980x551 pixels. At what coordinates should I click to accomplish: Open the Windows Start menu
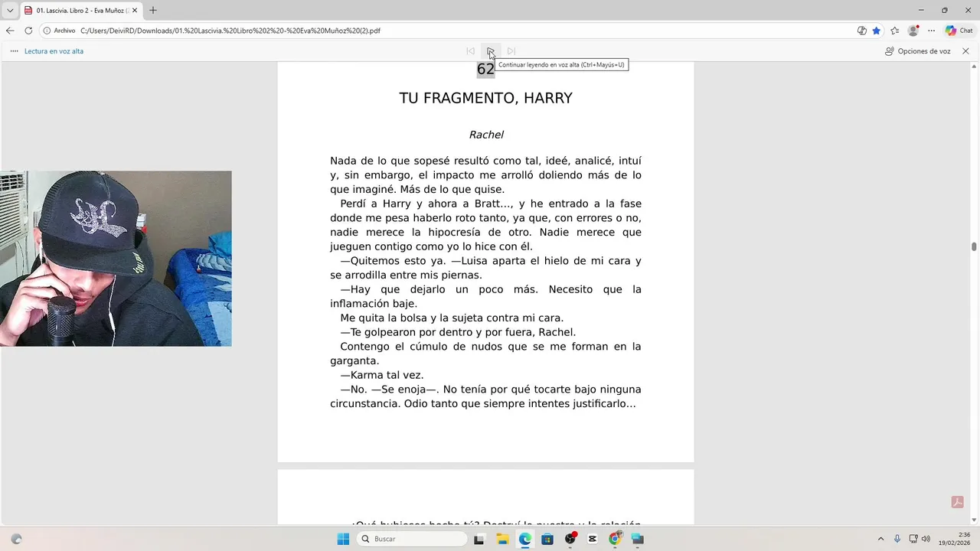click(x=343, y=539)
